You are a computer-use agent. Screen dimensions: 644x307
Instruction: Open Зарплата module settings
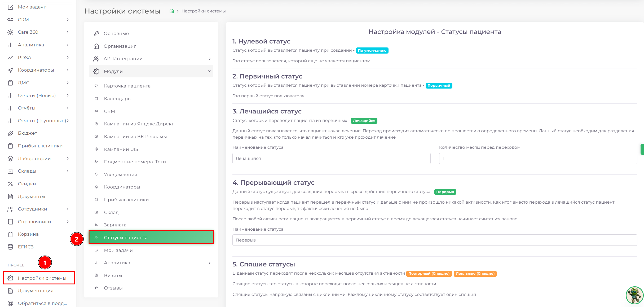(x=151, y=225)
